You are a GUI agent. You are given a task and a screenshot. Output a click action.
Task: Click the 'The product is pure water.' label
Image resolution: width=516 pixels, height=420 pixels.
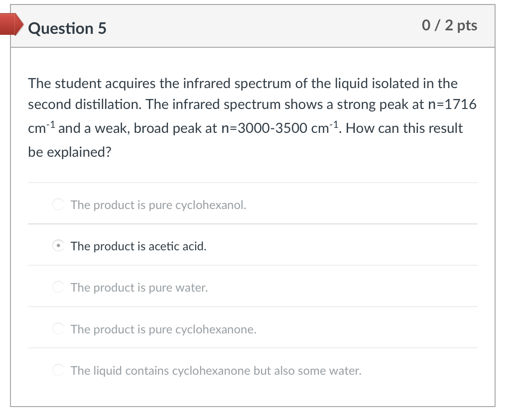tap(139, 287)
